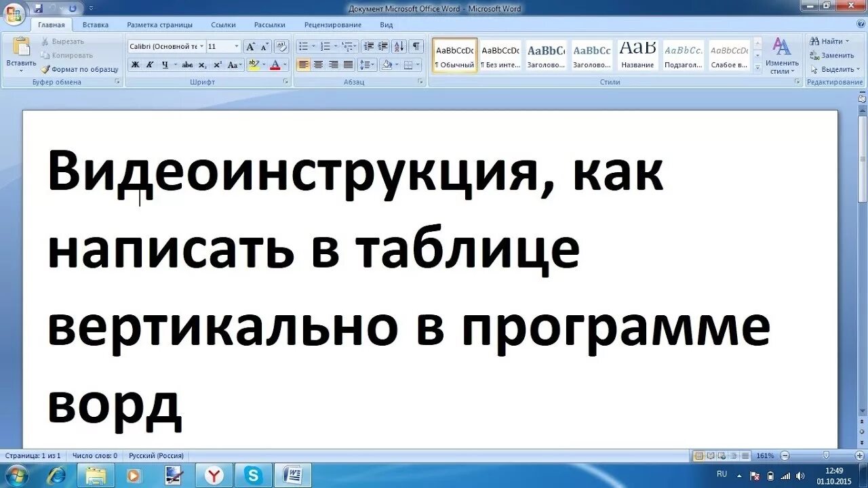This screenshot has height=488, width=868.
Task: Apply Подзаголовок style
Action: click(x=683, y=55)
